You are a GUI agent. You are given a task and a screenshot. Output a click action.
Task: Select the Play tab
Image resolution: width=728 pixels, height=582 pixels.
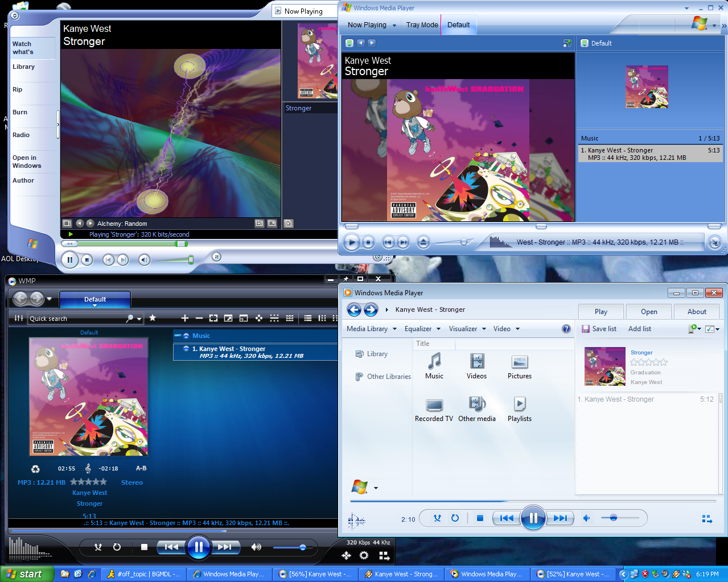coord(601,311)
